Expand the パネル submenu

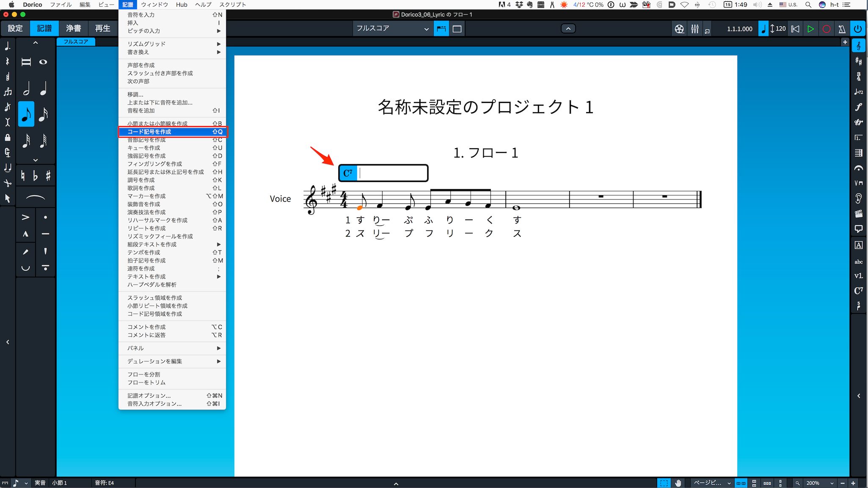pyautogui.click(x=172, y=348)
